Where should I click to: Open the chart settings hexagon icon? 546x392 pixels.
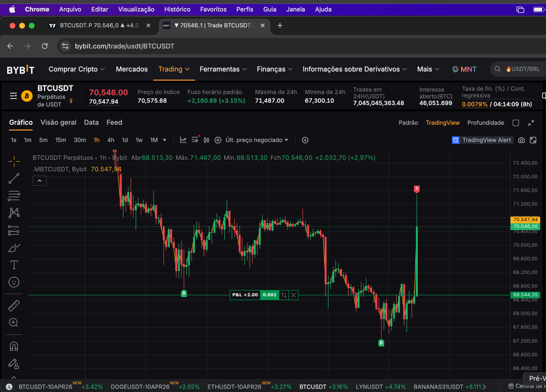click(218, 140)
